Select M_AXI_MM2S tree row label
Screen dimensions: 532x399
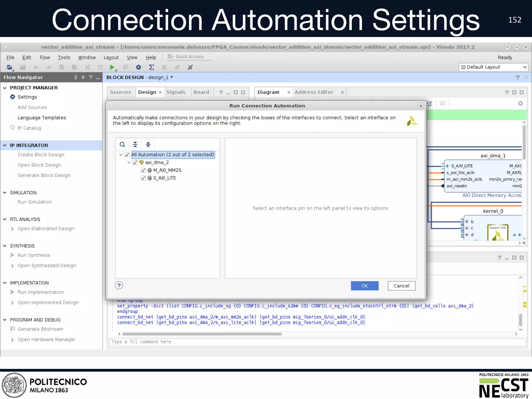click(167, 170)
